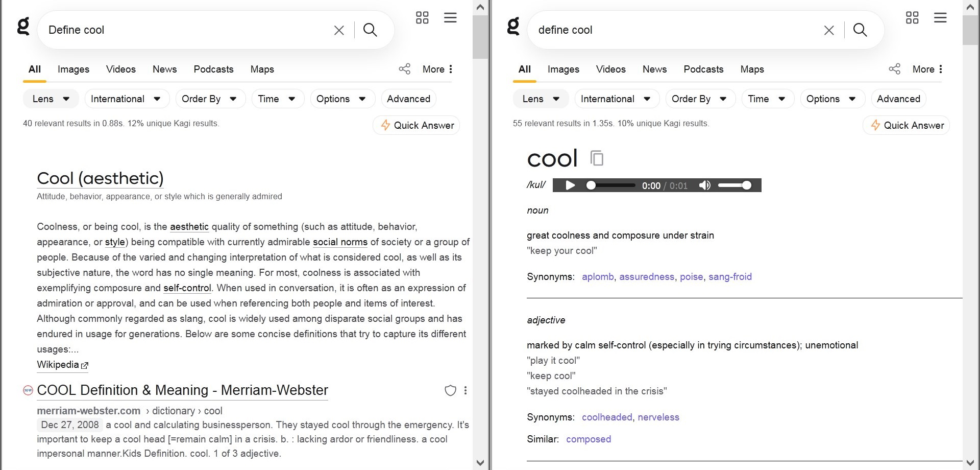The width and height of the screenshot is (980, 470).
Task: Open Order By dropdown in left window
Action: click(x=210, y=99)
